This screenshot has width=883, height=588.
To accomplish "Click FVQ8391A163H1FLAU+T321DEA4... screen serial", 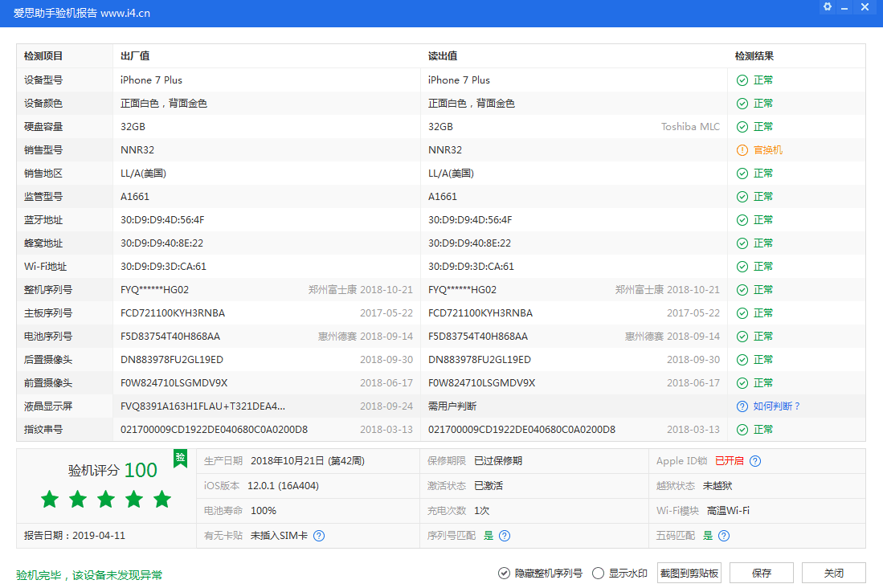I will 202,406.
